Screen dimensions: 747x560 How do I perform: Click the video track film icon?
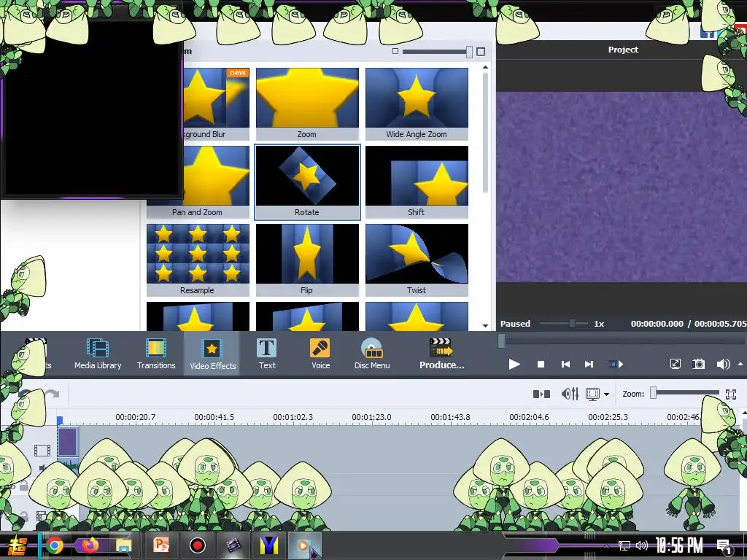click(42, 450)
